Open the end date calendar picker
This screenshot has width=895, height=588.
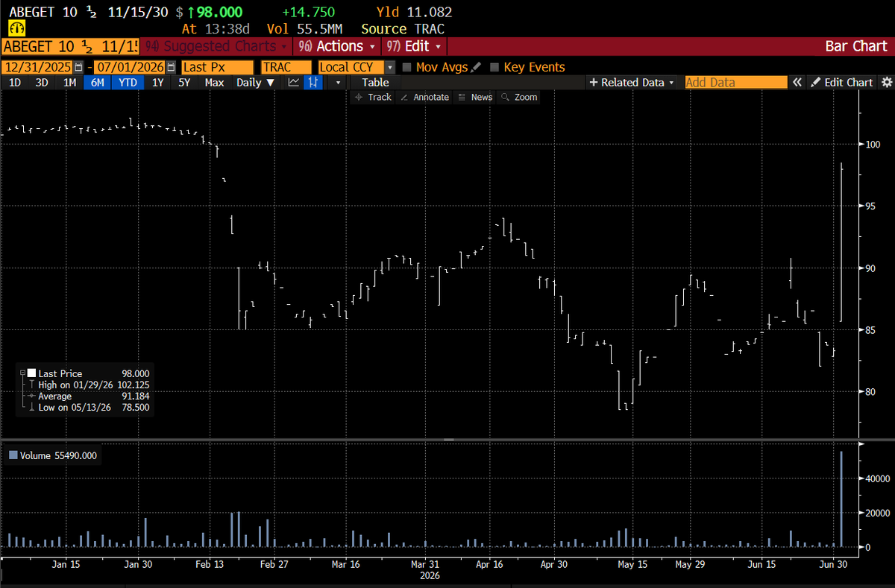[172, 67]
